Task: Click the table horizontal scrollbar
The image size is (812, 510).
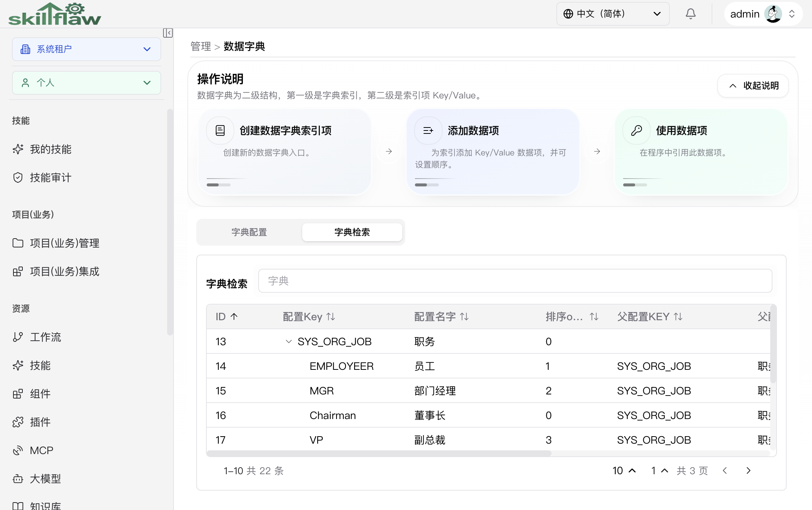Action: 379,453
